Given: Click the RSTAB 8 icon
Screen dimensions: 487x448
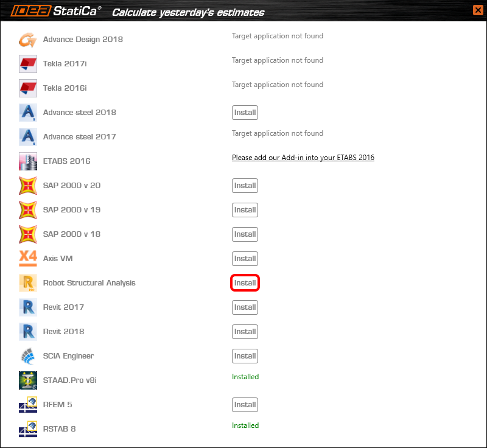Looking at the screenshot, I should [x=27, y=429].
